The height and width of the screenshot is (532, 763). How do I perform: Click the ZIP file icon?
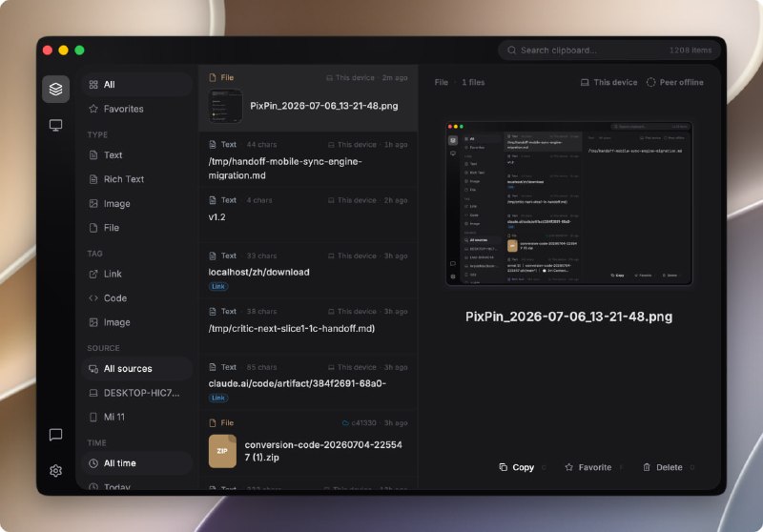[222, 451]
